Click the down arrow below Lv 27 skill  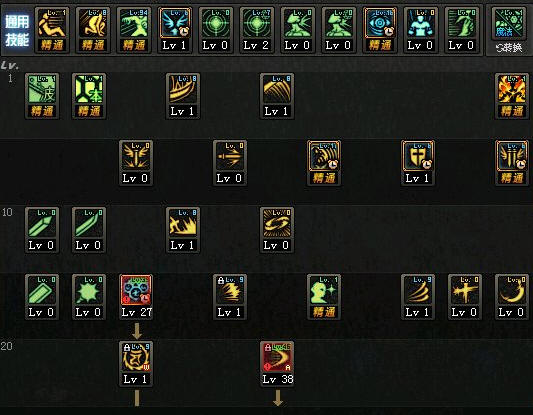[x=137, y=331]
